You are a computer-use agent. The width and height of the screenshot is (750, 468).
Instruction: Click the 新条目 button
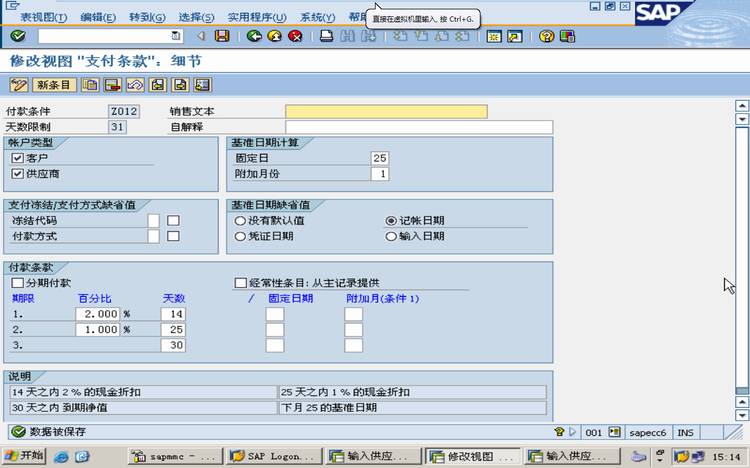pyautogui.click(x=54, y=85)
